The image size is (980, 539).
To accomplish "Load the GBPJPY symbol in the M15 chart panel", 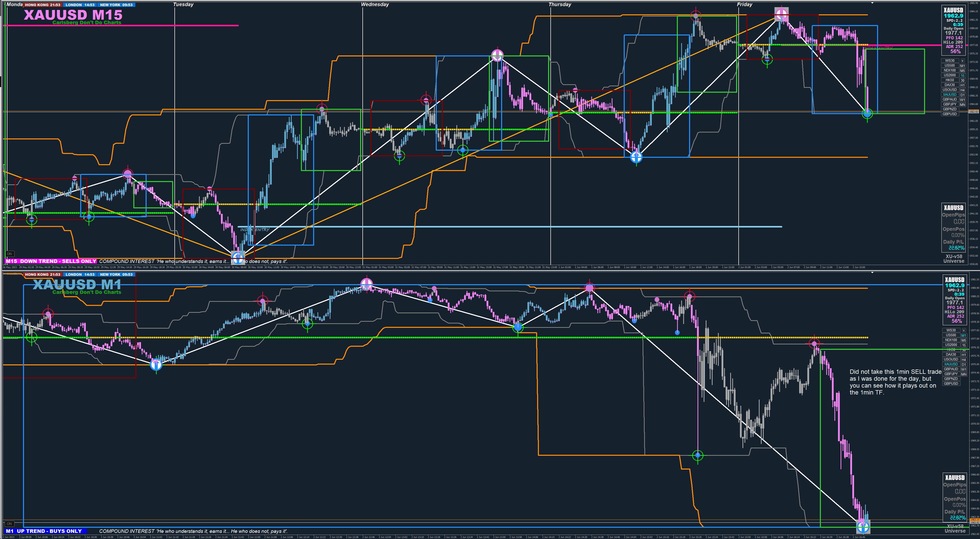I will [x=950, y=104].
